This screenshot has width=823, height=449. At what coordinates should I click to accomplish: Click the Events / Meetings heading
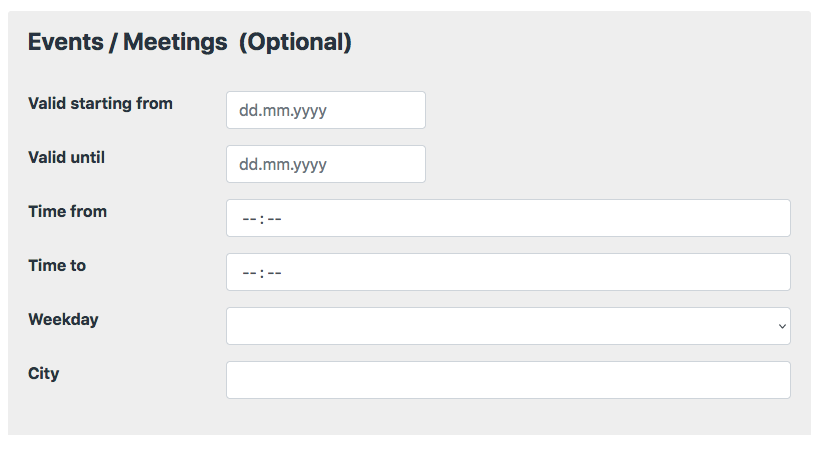(127, 42)
